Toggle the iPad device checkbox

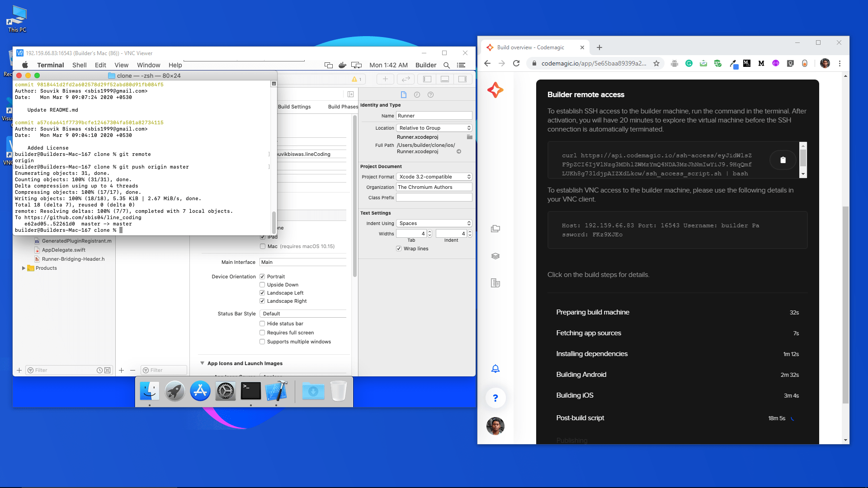(263, 237)
